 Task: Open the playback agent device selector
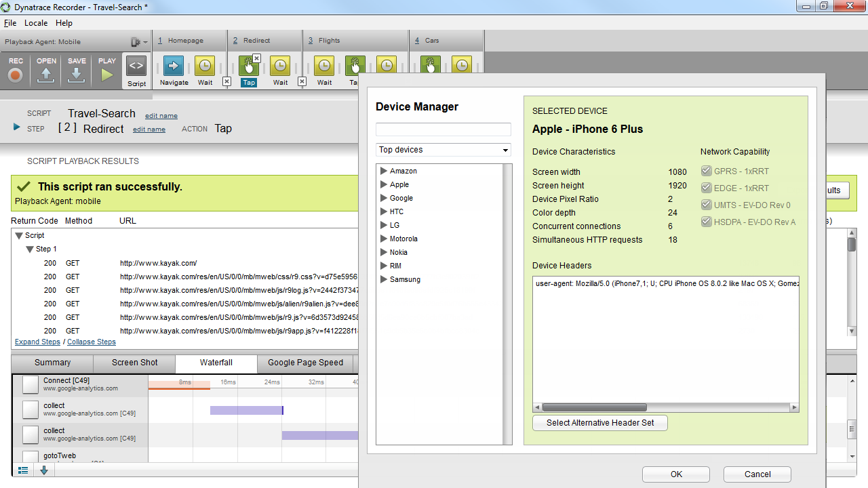[x=138, y=42]
